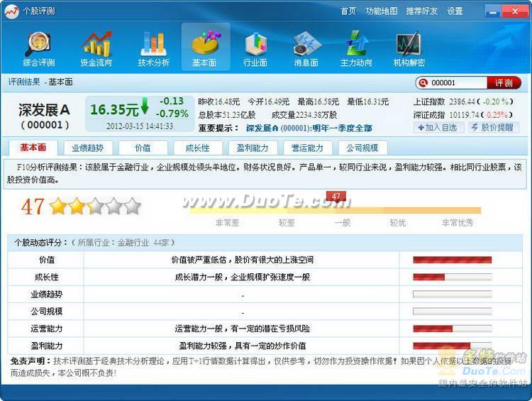Switch to the 公司规模 tab
The image size is (532, 401).
[x=362, y=148]
